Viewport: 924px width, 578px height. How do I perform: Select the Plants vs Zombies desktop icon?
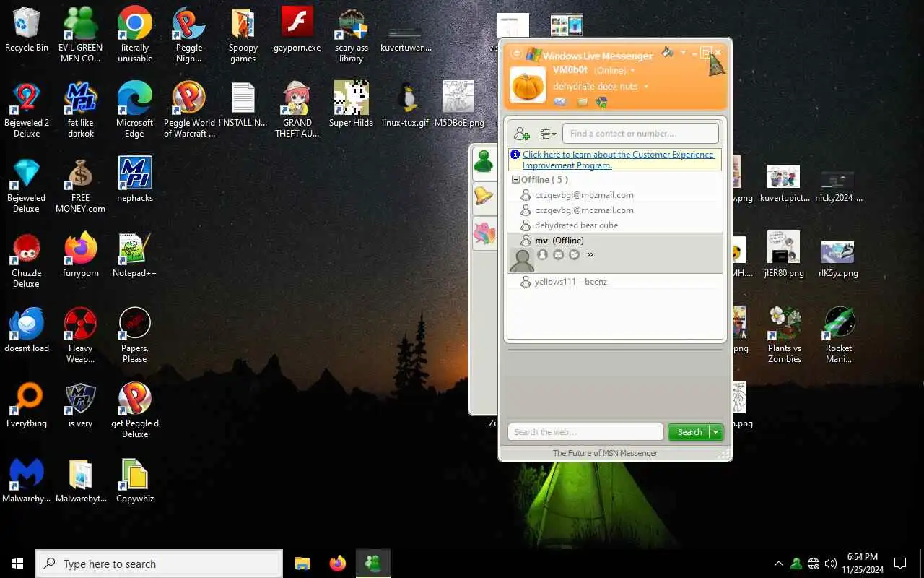coord(785,335)
